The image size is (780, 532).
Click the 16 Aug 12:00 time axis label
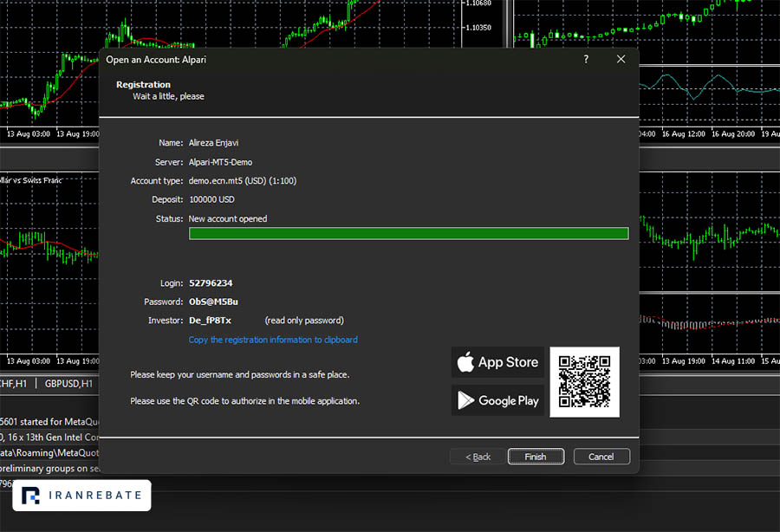tap(684, 133)
